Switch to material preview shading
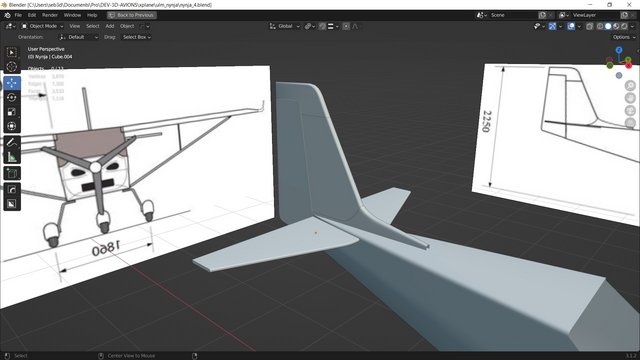The image size is (640, 360). 616,26
